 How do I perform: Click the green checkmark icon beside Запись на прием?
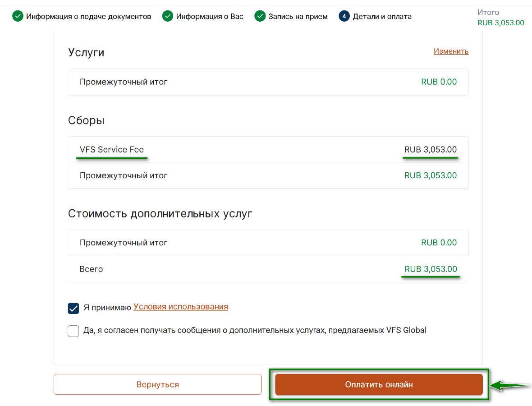click(260, 16)
